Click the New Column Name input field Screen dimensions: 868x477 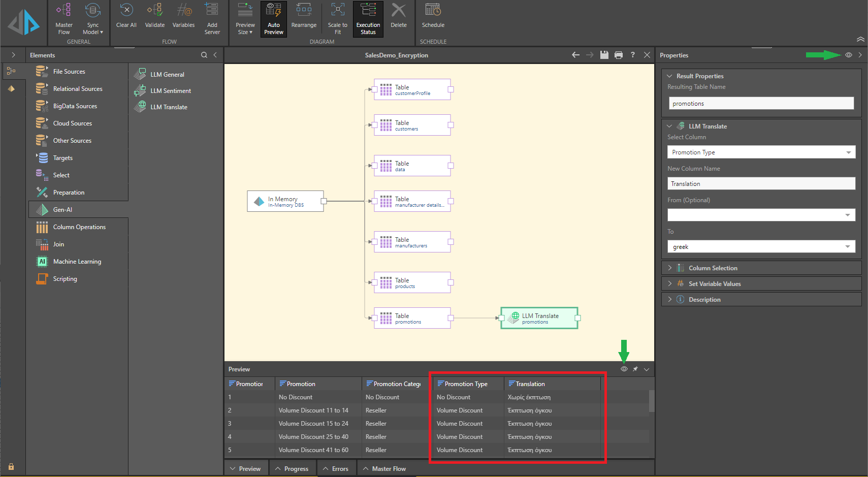761,184
